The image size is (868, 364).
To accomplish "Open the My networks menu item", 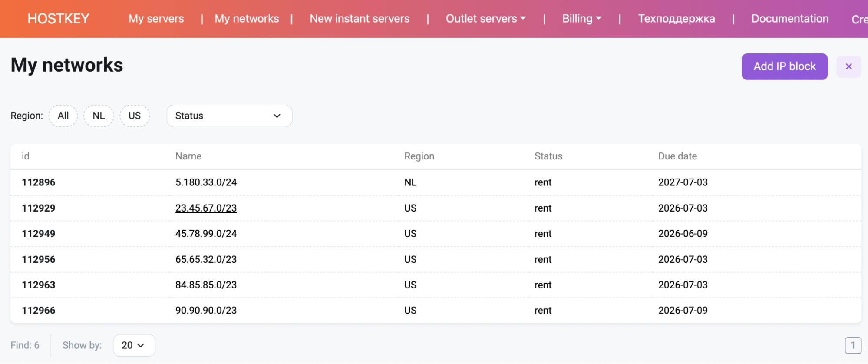I will pos(247,19).
